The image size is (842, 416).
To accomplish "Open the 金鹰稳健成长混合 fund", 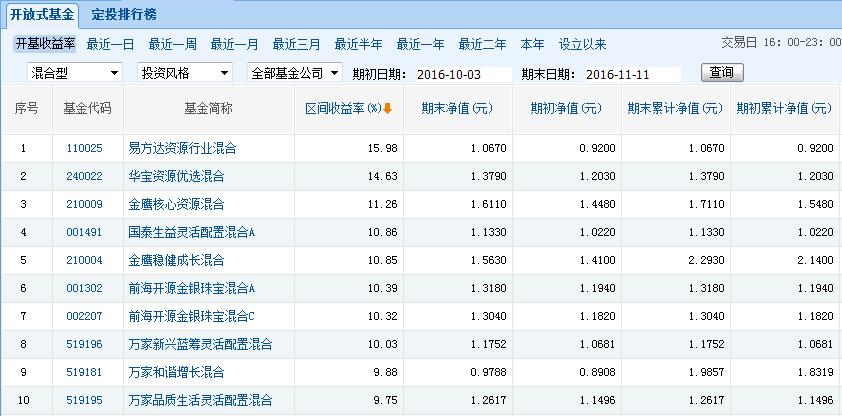I will tap(176, 261).
